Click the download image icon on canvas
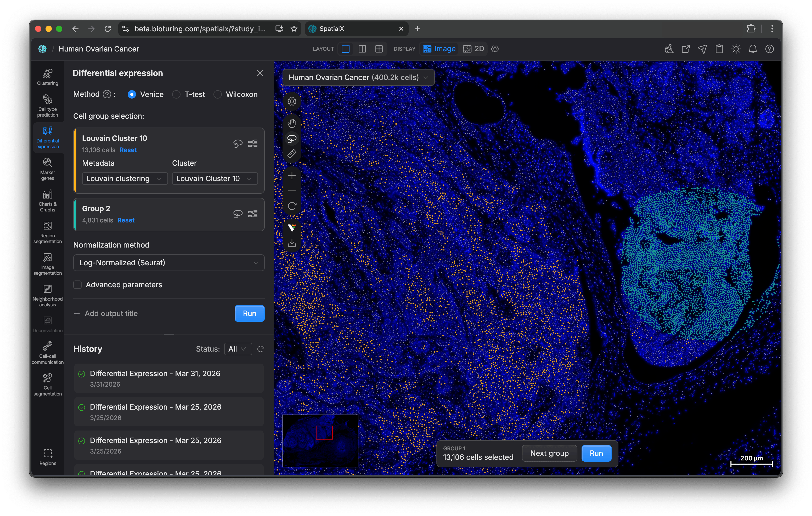This screenshot has width=812, height=516. 292,243
